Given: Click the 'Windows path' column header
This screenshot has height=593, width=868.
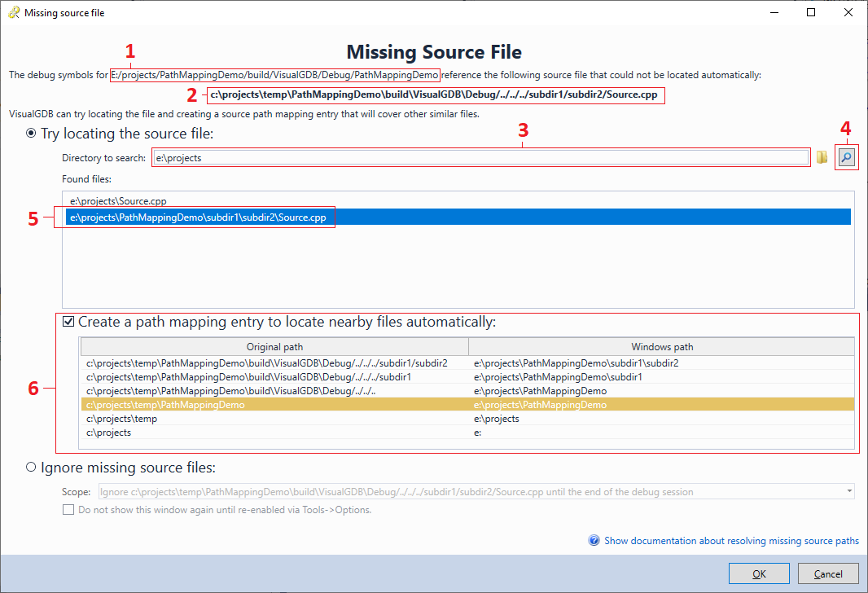Looking at the screenshot, I should tap(661, 347).
